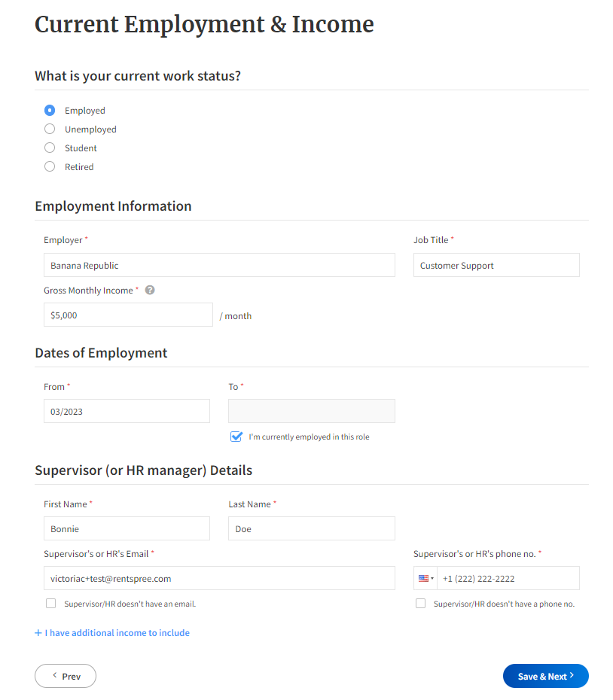This screenshot has height=700, width=613.
Task: Expand the additional income section
Action: coord(111,632)
